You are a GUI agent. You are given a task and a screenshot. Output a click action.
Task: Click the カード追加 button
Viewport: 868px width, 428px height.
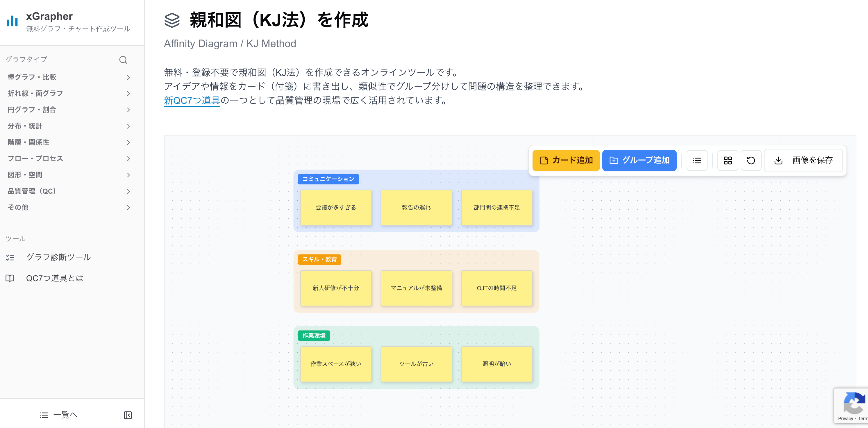(566, 160)
